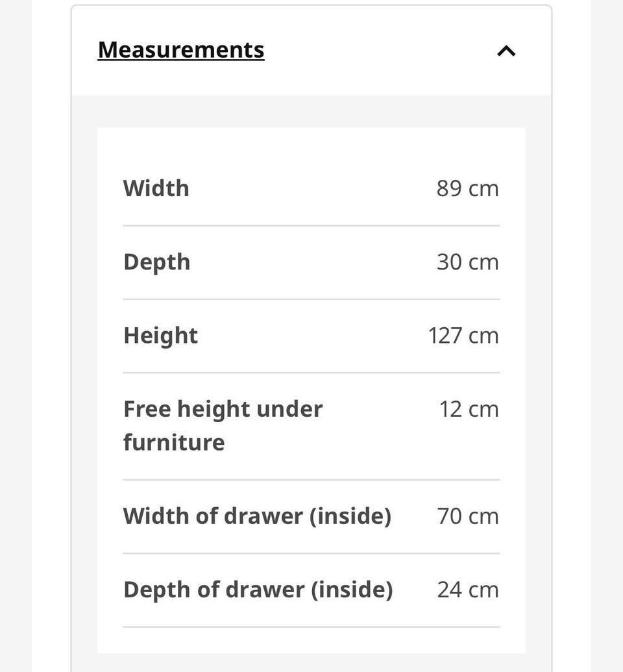
Task: Click the 24 cm drawer depth value
Action: tap(468, 590)
